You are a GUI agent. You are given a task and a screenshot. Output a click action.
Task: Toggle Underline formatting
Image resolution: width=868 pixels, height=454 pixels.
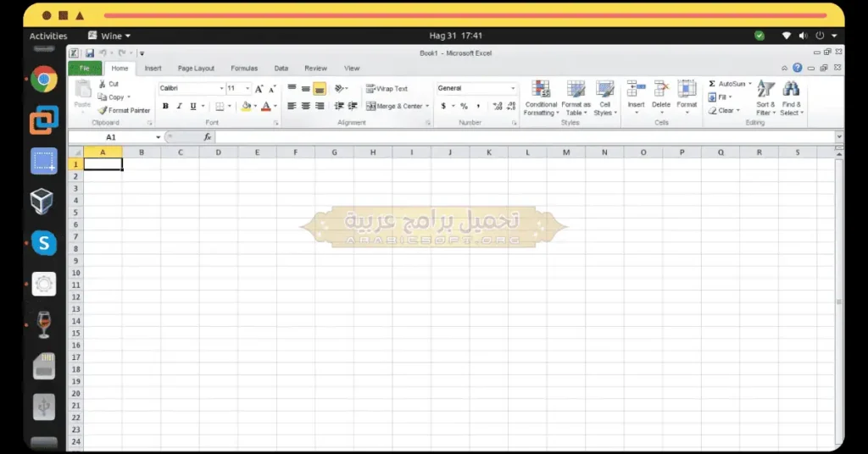coord(192,106)
